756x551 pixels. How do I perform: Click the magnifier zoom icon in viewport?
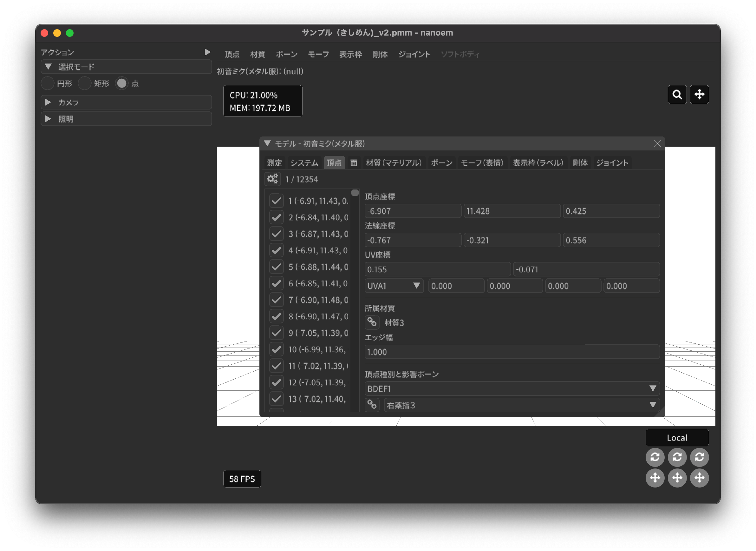click(677, 95)
